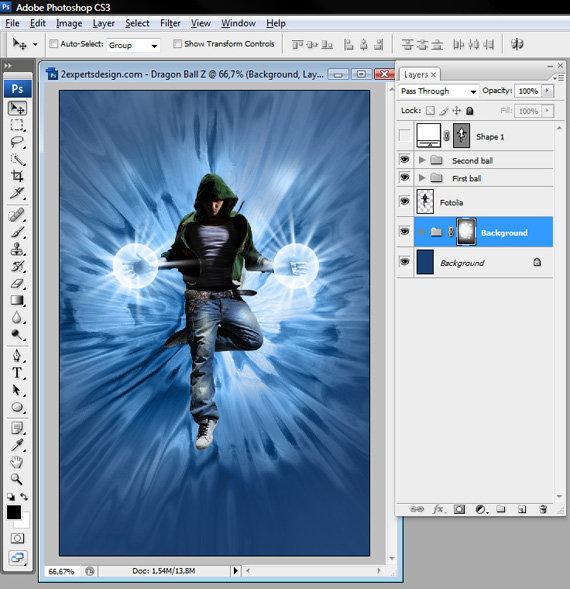Select the Path Selection tool
This screenshot has width=570, height=589.
coord(17,390)
